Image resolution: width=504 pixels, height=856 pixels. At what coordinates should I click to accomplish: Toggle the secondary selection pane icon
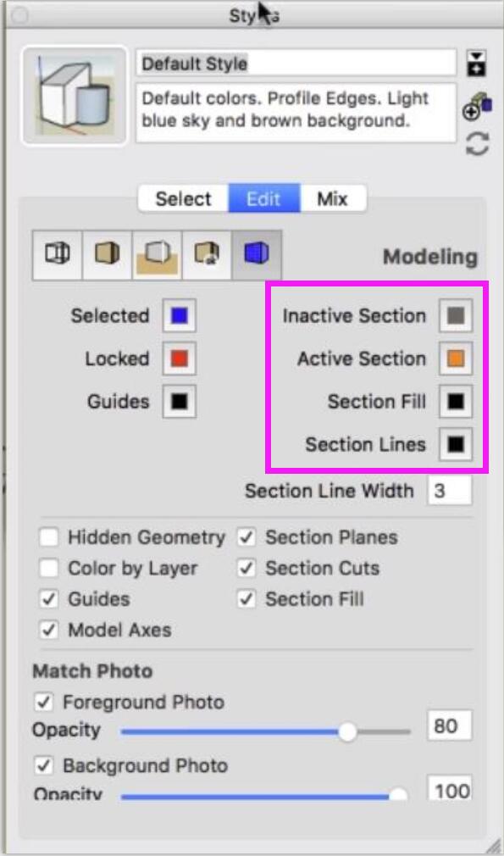click(x=476, y=64)
